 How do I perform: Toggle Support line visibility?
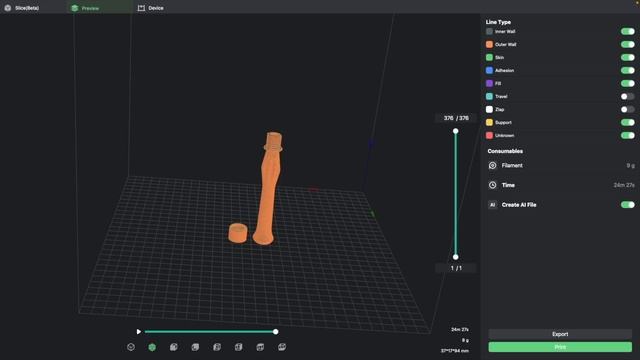point(627,122)
